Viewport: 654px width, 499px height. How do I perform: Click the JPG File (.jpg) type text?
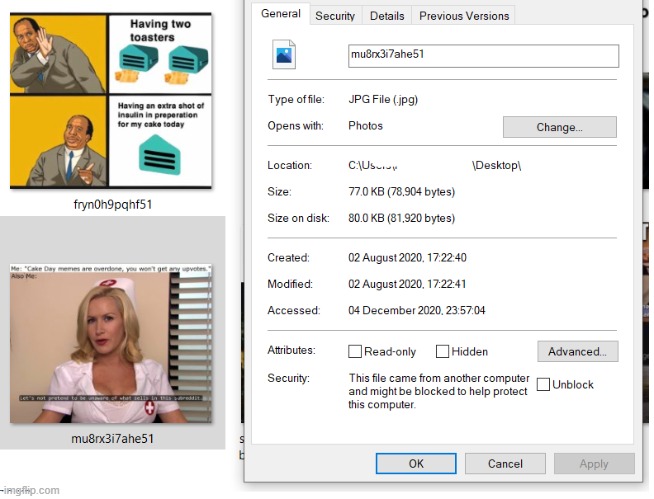click(x=383, y=99)
